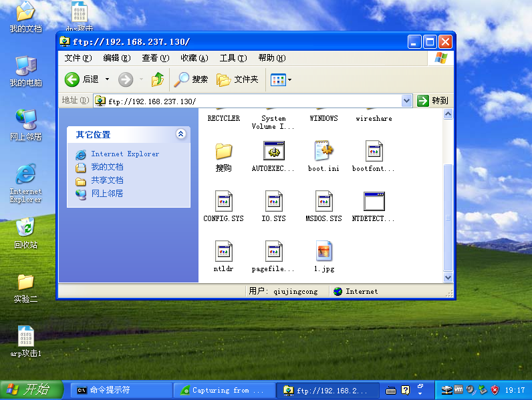Click the red shield security tray icon
Image resolution: width=532 pixels, height=400 pixels.
pos(495,390)
